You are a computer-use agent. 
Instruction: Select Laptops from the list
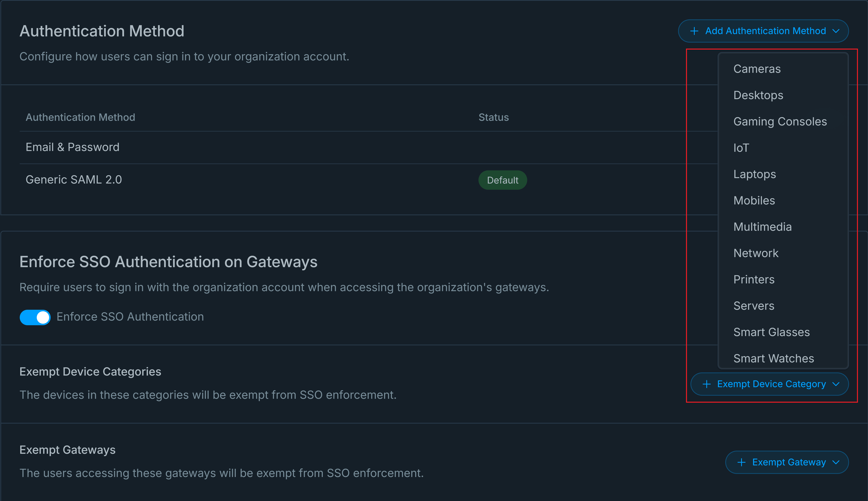tap(754, 174)
